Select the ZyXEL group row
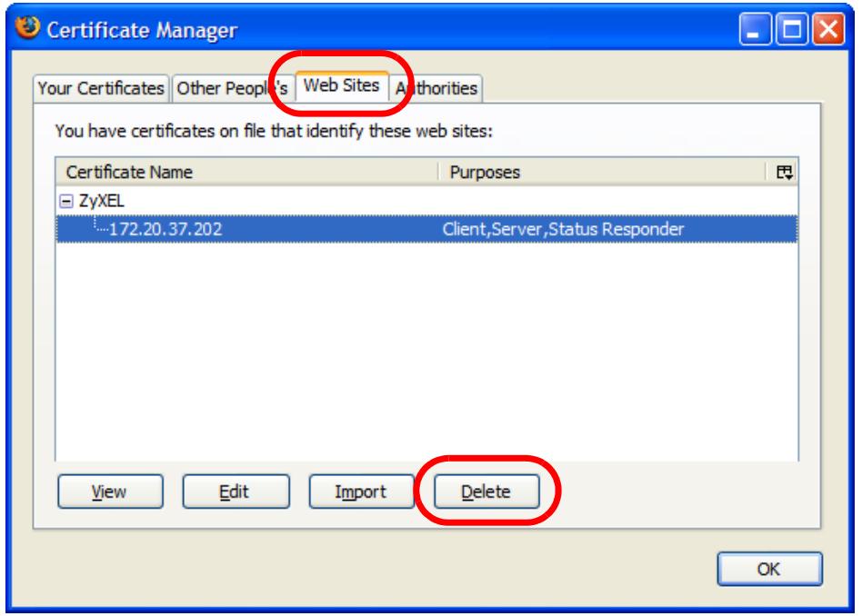 click(426, 201)
